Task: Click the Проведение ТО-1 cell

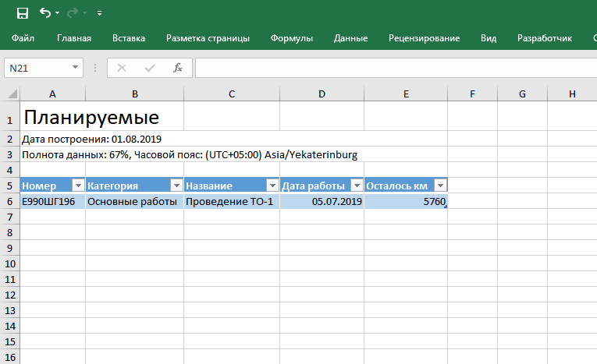Action: coord(232,201)
